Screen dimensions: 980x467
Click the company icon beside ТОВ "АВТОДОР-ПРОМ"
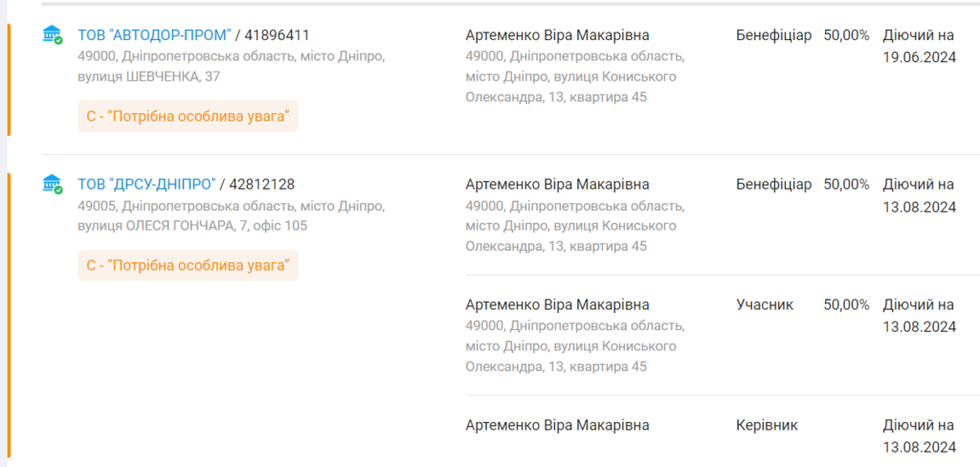click(x=53, y=35)
